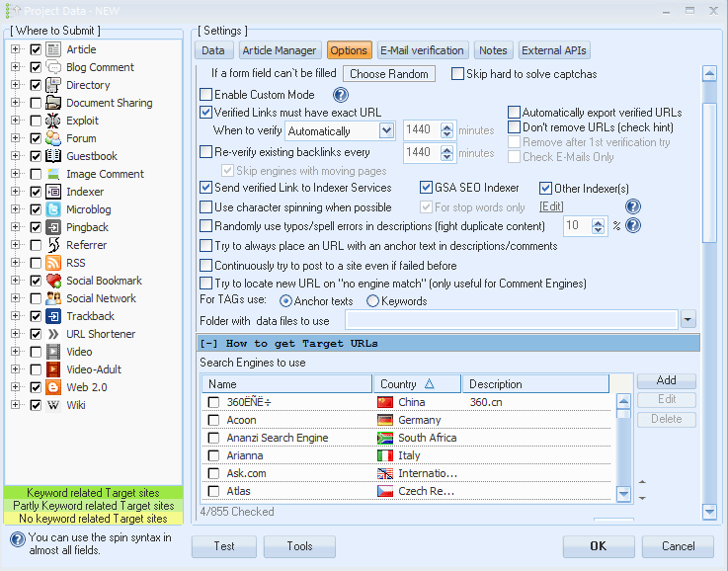Click the Guestbook book icon
Screen dimensions: 728x571
[53, 156]
